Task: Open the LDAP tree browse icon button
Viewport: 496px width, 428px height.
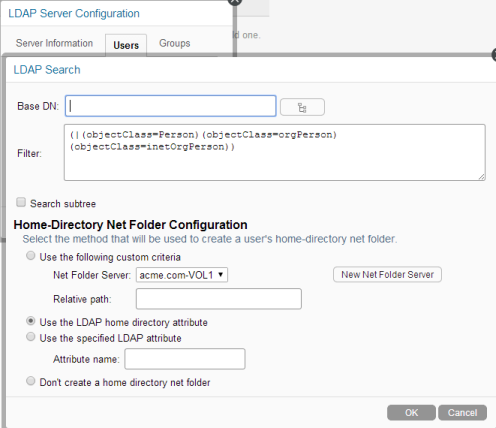Action: pos(302,107)
